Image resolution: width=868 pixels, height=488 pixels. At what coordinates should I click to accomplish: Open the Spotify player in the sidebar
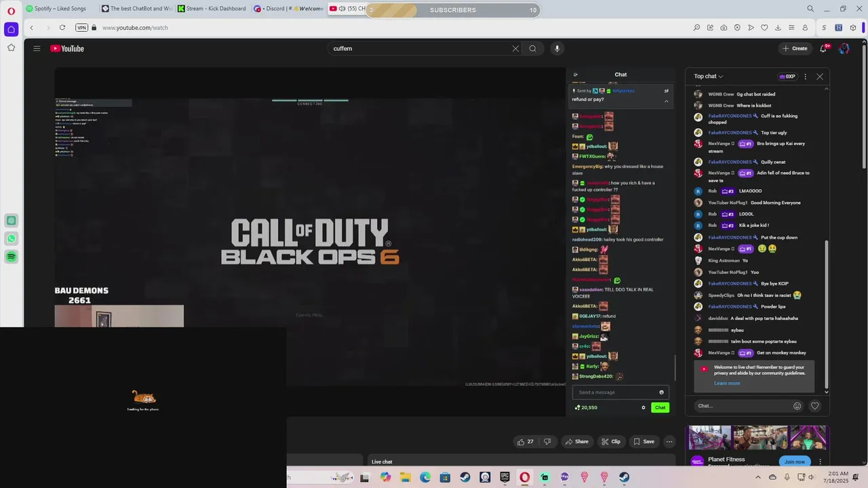tap(11, 257)
